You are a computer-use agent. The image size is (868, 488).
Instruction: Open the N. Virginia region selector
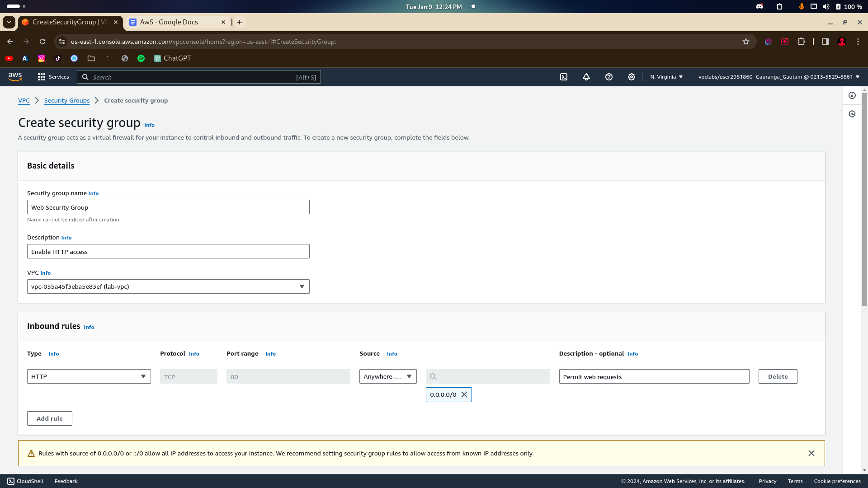[666, 77]
